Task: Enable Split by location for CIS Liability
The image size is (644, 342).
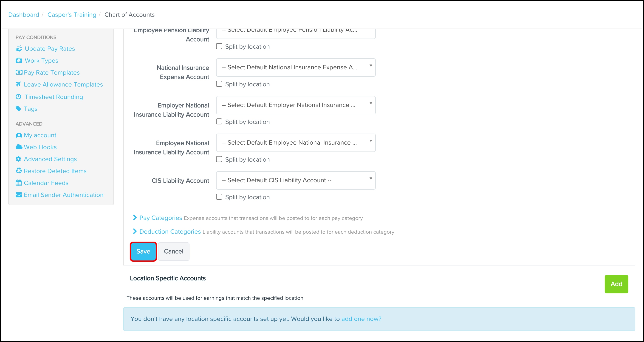Action: 219,197
